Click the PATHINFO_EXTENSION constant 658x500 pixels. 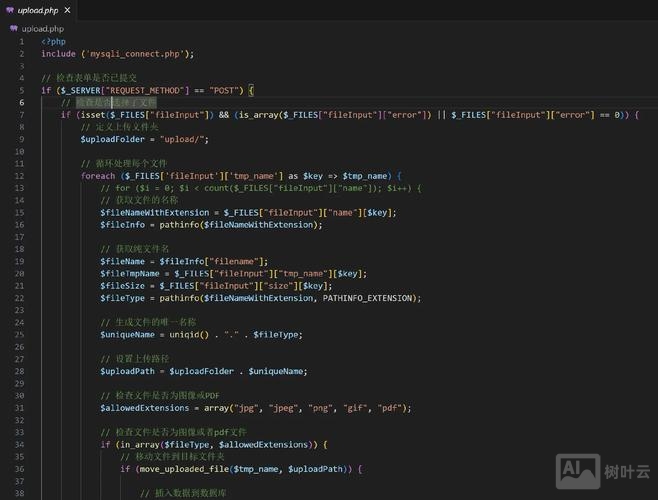point(369,297)
